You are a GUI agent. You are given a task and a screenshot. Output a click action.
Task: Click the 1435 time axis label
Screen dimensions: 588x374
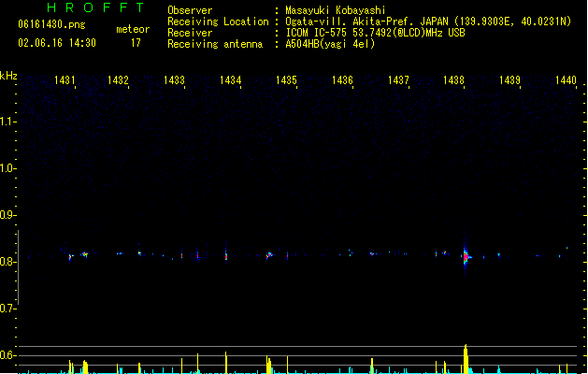(x=286, y=80)
